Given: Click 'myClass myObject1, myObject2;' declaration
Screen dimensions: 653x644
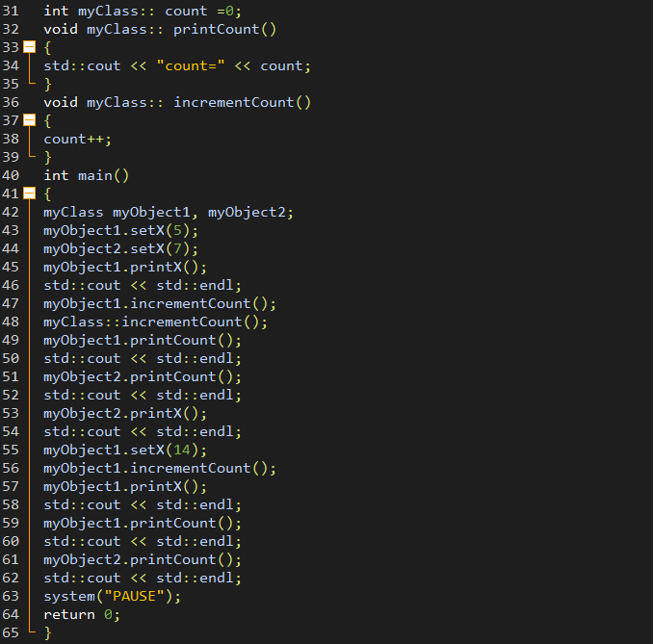Looking at the screenshot, I should point(169,213).
